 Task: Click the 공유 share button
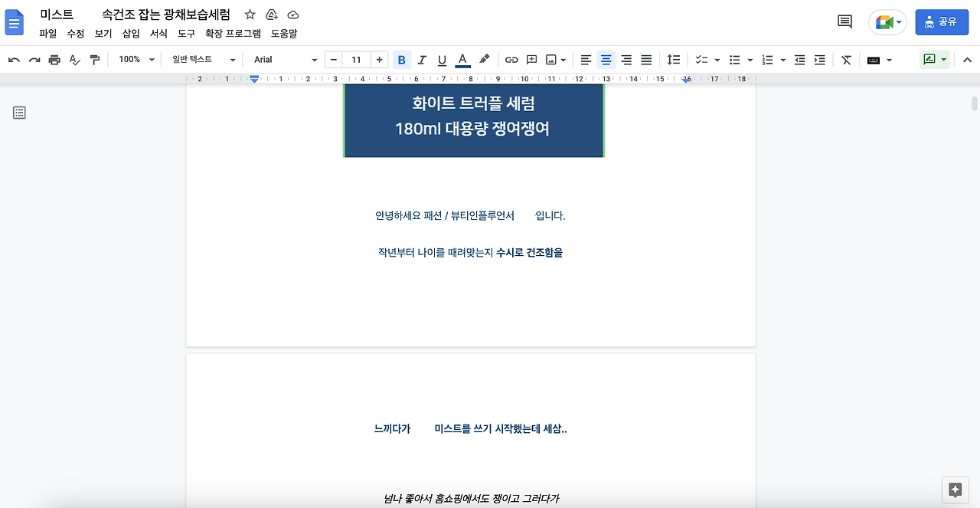point(942,21)
